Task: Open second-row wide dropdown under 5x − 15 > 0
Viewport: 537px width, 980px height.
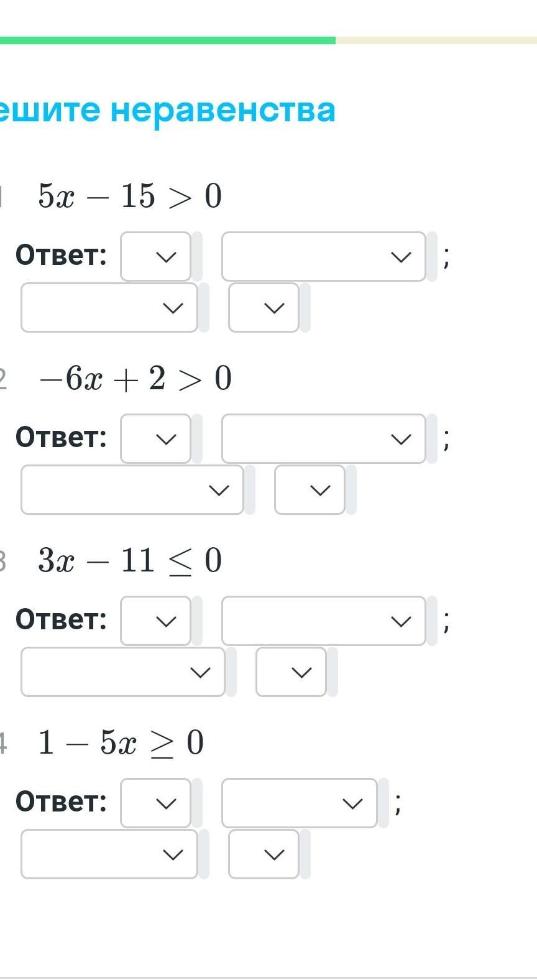Action: [109, 307]
